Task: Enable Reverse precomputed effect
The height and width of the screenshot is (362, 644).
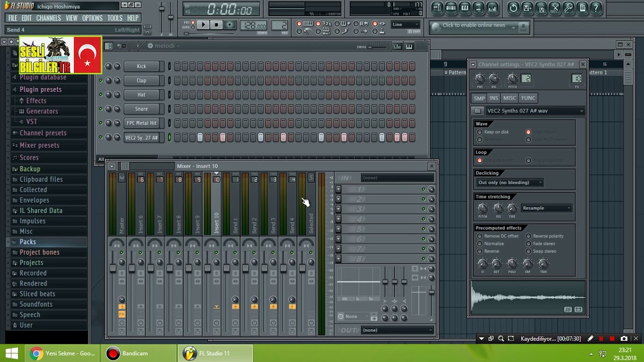Action: coord(479,251)
